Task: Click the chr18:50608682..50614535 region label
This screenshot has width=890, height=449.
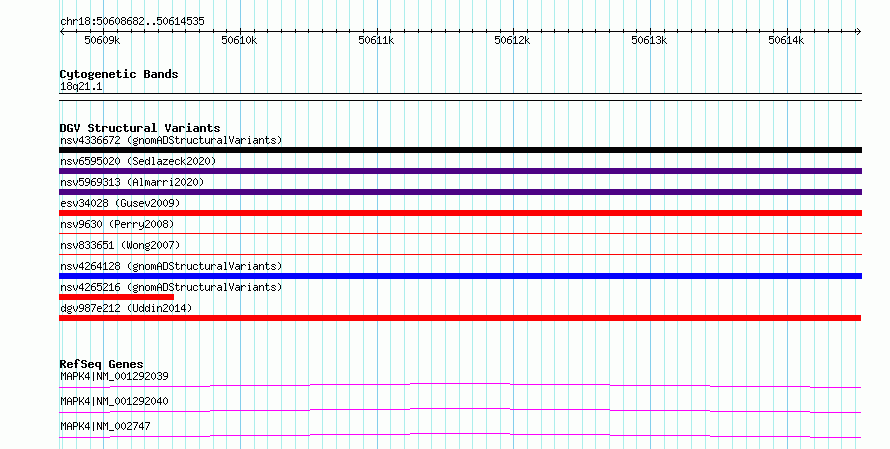Action: point(132,22)
